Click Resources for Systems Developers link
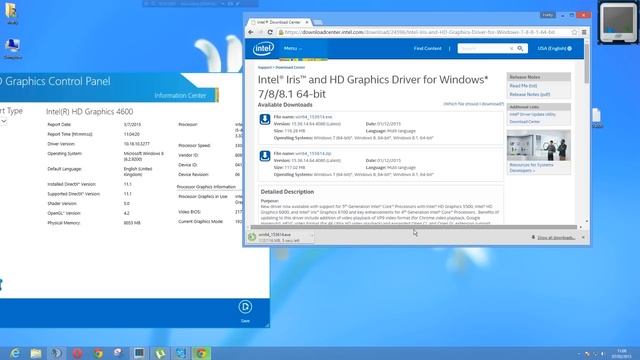Image resolution: width=640 pixels, height=360 pixels. (531, 167)
